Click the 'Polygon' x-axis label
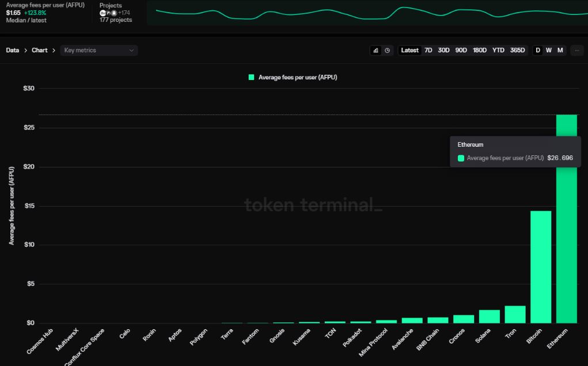This screenshot has height=366, width=588. click(x=198, y=337)
